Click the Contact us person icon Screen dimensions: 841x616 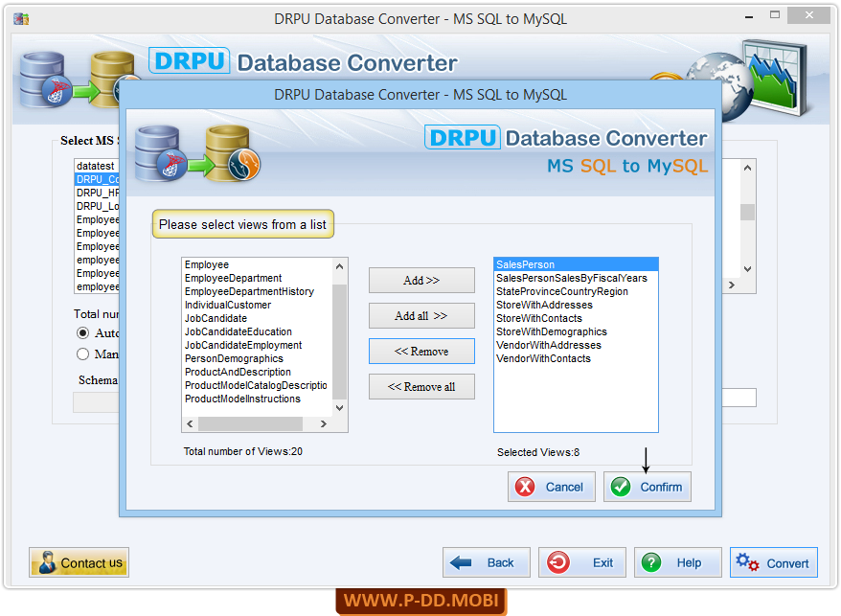pos(47,562)
